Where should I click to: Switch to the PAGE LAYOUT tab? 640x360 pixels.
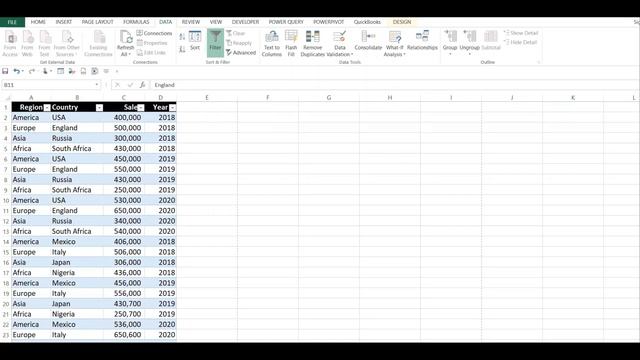coord(98,22)
